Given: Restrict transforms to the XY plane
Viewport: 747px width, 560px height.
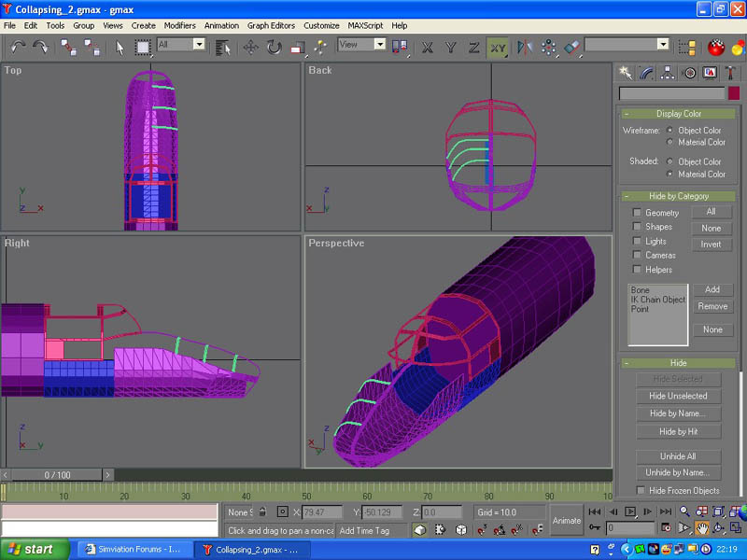Looking at the screenshot, I should click(497, 46).
